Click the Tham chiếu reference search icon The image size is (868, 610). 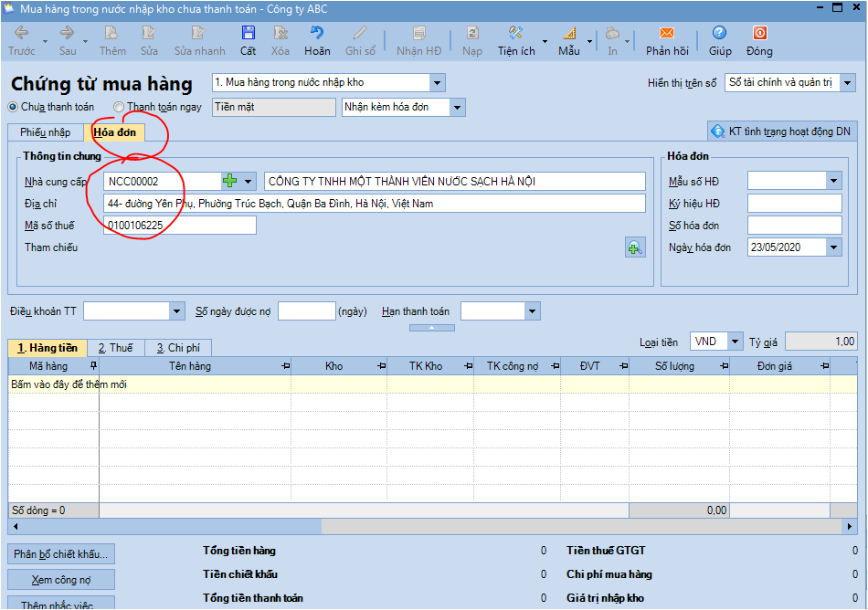click(x=635, y=247)
